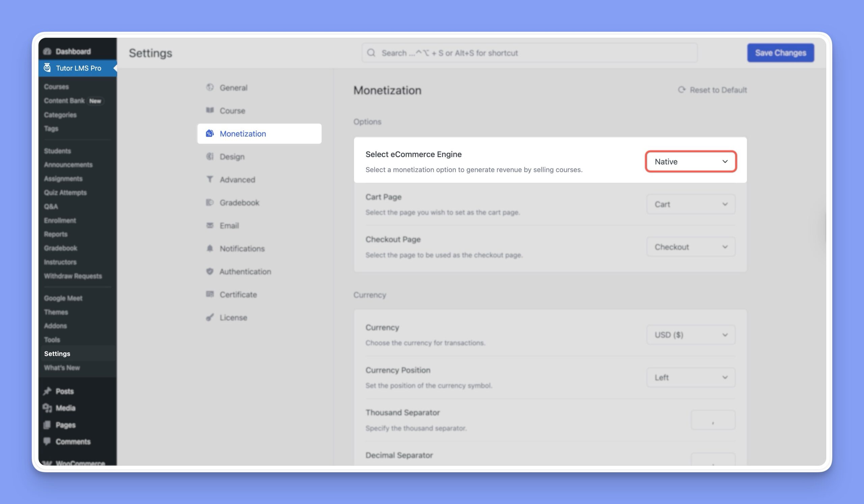This screenshot has height=504, width=864.
Task: Open the Checkout Page dropdown
Action: (x=691, y=247)
